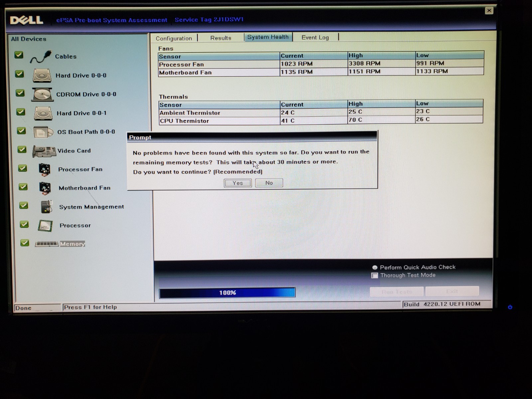
Task: Click the All Devices heading
Action: pos(29,39)
